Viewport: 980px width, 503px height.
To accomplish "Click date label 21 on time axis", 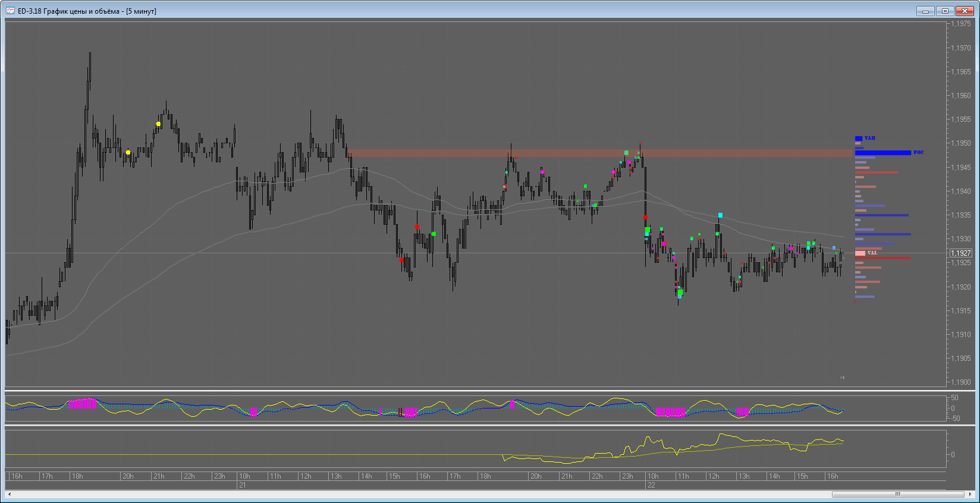I will coord(243,485).
